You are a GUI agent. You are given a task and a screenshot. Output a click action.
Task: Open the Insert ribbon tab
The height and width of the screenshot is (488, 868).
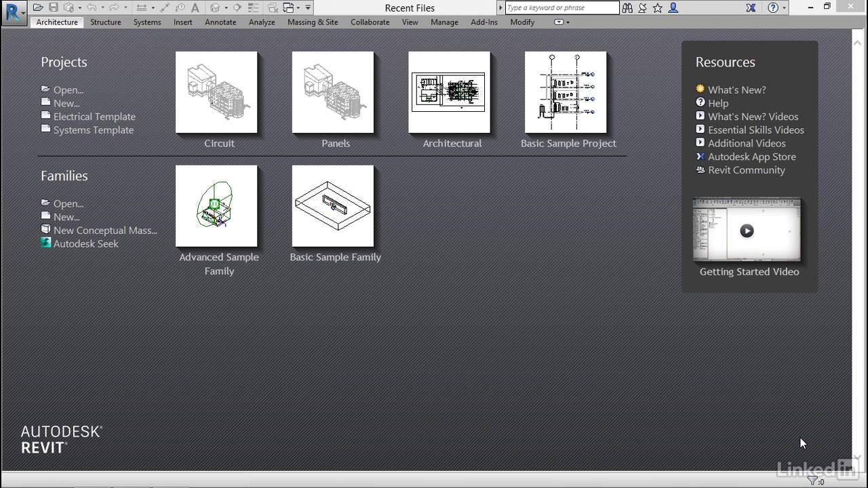pyautogui.click(x=183, y=22)
